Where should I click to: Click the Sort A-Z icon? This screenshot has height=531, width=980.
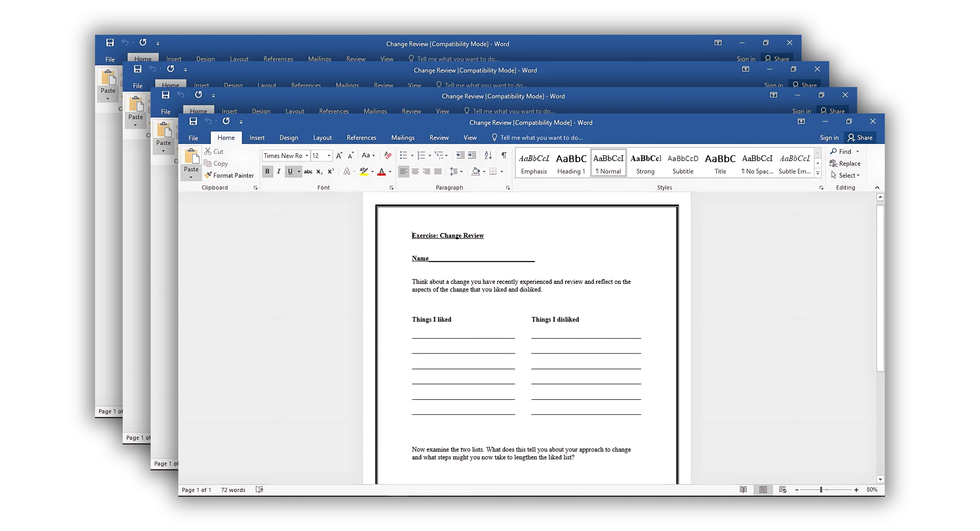tap(488, 155)
